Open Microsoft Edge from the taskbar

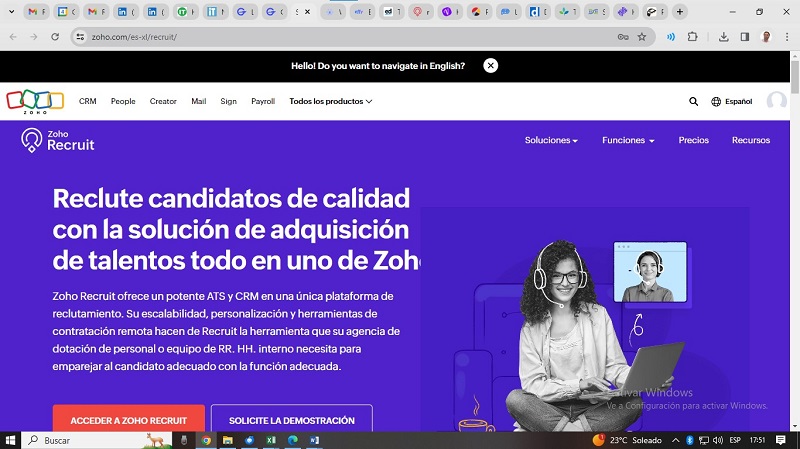(x=293, y=440)
